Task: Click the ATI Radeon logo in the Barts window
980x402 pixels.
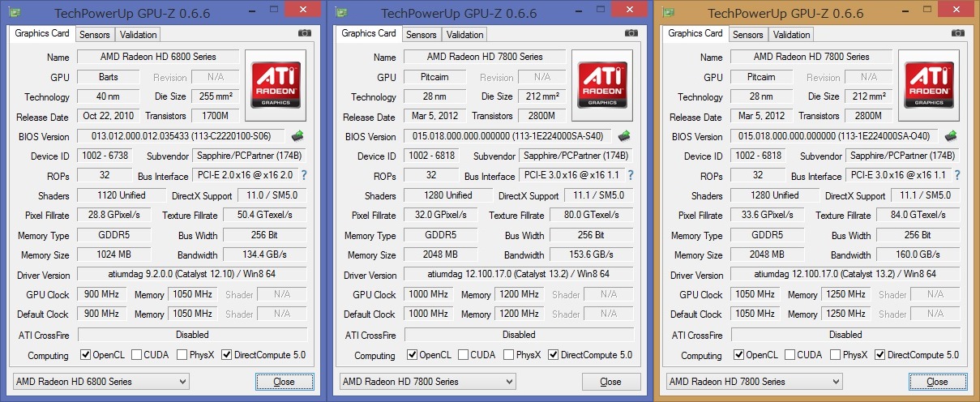Action: [276, 86]
